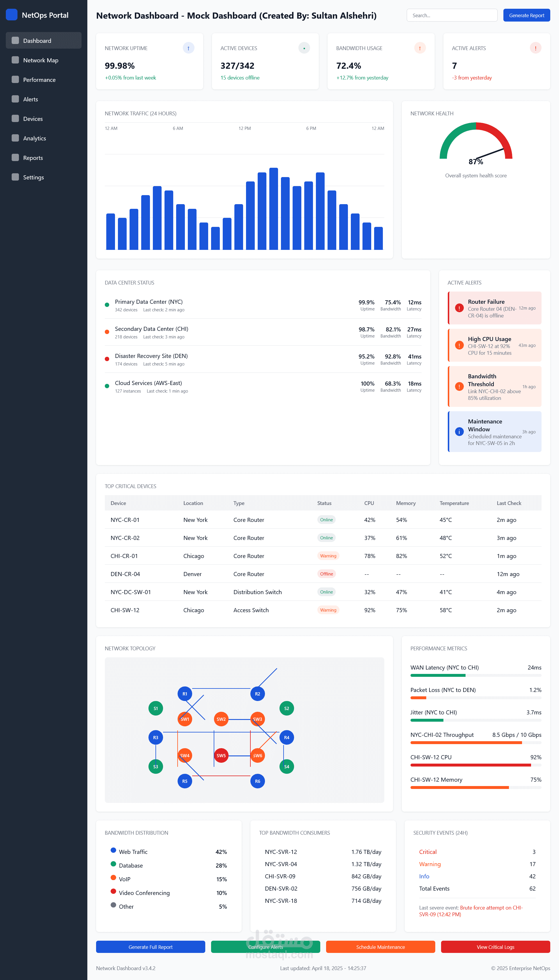
Task: Click the NYC-CHI-02 Throughput progress bar
Action: [x=476, y=743]
